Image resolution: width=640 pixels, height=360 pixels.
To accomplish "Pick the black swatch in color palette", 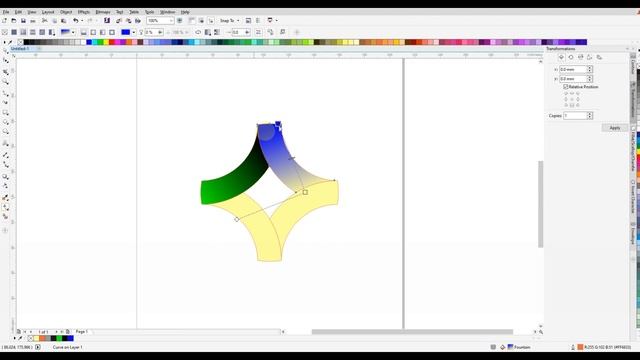I will (27, 42).
